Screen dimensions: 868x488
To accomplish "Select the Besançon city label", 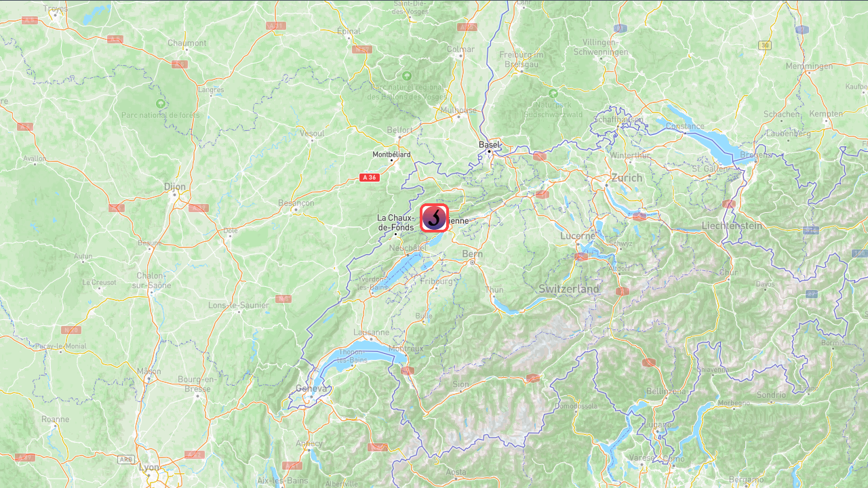I will 296,203.
